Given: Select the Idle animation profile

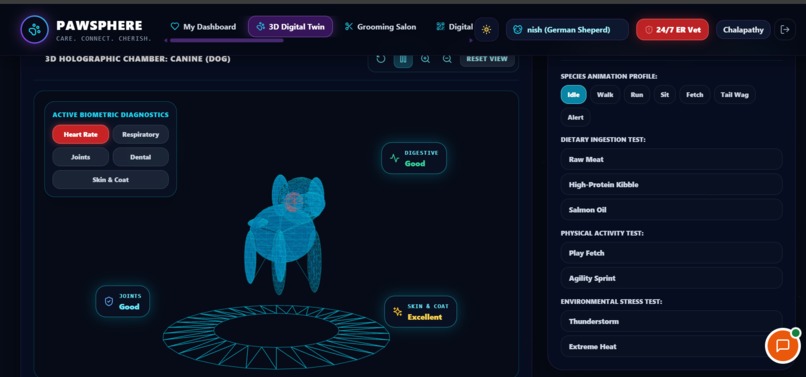Looking at the screenshot, I should pos(573,95).
